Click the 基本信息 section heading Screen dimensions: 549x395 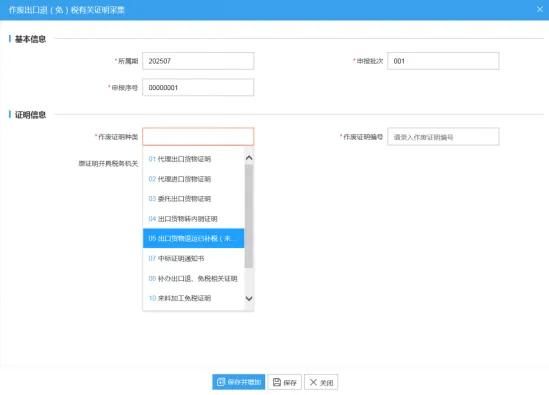click(30, 39)
